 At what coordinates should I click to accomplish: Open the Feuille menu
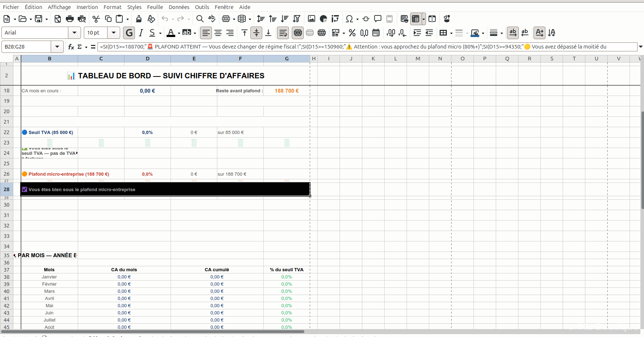(155, 7)
